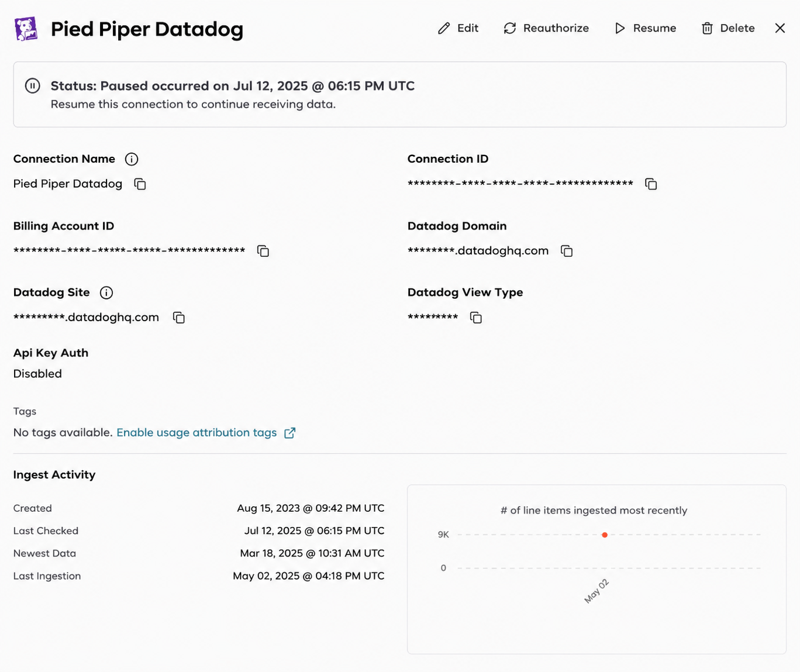The width and height of the screenshot is (800, 672).
Task: Click the 'No tags available.' text
Action: pyautogui.click(x=63, y=432)
